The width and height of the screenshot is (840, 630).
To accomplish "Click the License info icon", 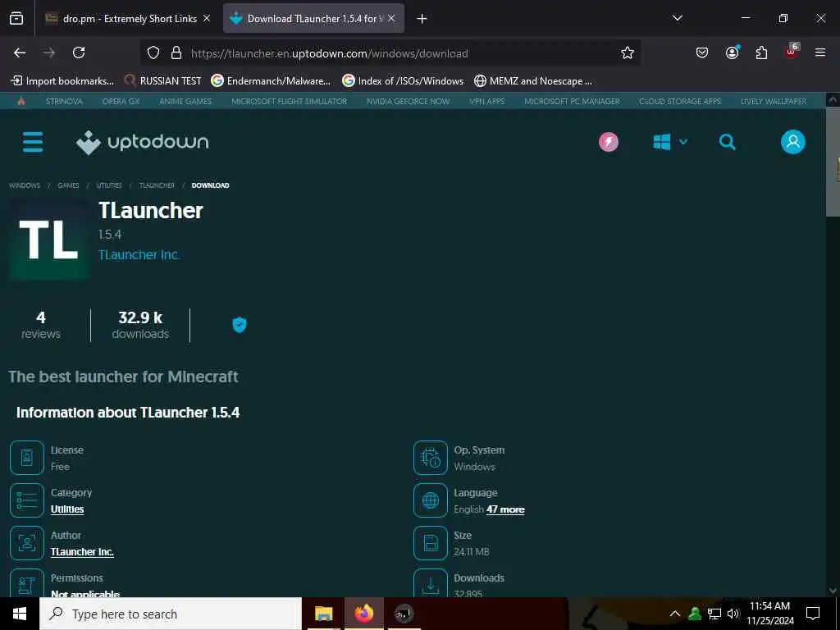I will pos(27,458).
